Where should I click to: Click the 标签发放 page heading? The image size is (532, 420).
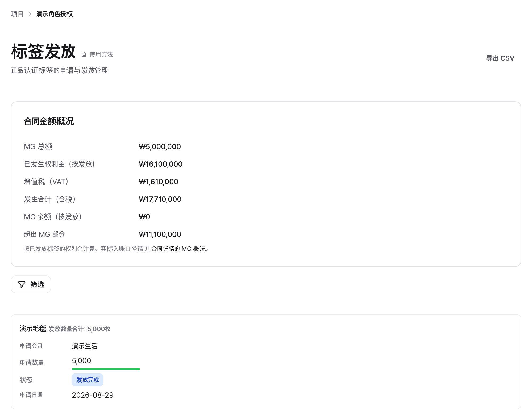pyautogui.click(x=43, y=52)
